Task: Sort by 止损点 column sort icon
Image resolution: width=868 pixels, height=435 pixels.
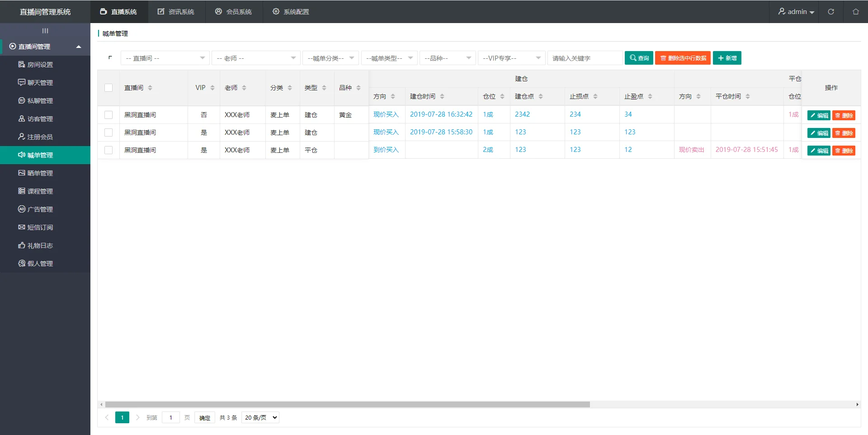Action: coord(595,96)
